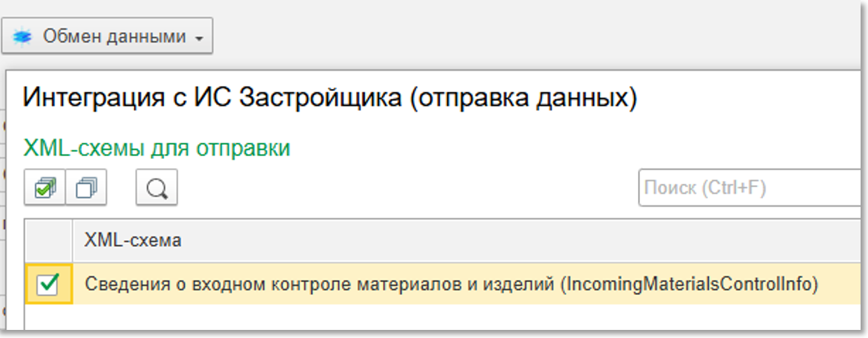Focus the Поиск (Ctrl+F) search field
Image resolution: width=868 pixels, height=338 pixels.
(x=747, y=188)
